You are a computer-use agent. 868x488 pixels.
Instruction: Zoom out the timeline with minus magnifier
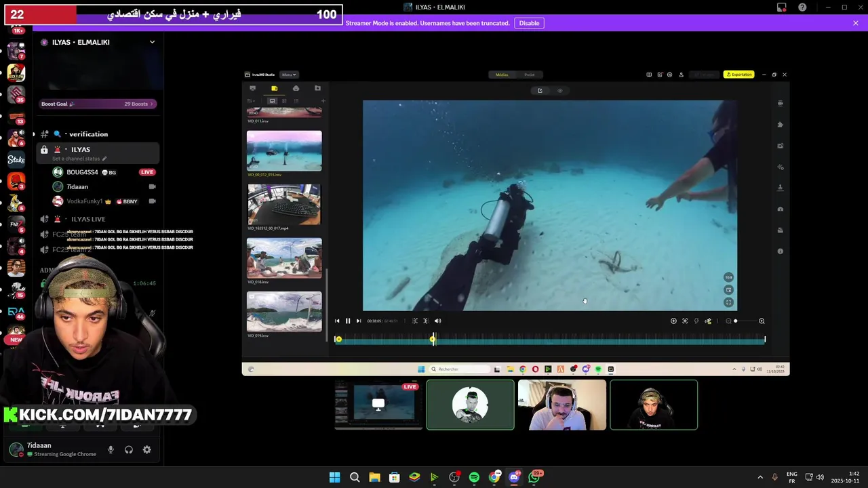[x=728, y=321]
